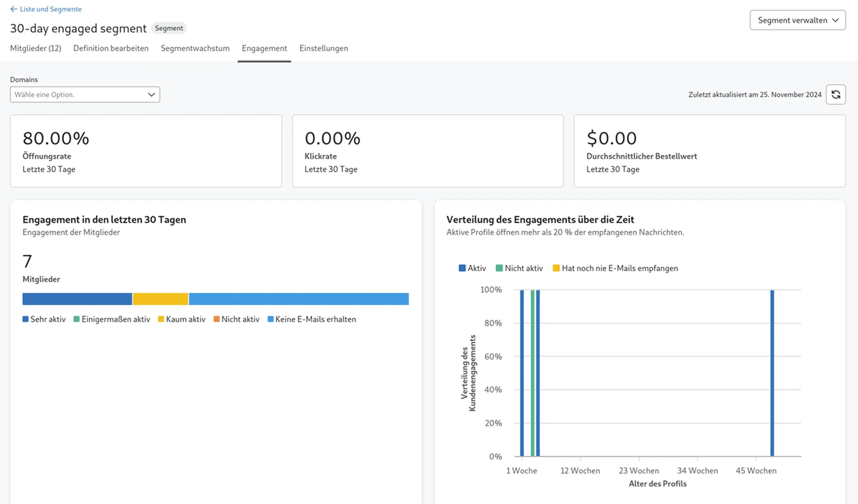
Task: Toggle the Aktiv legend square in chart
Action: coord(462,268)
